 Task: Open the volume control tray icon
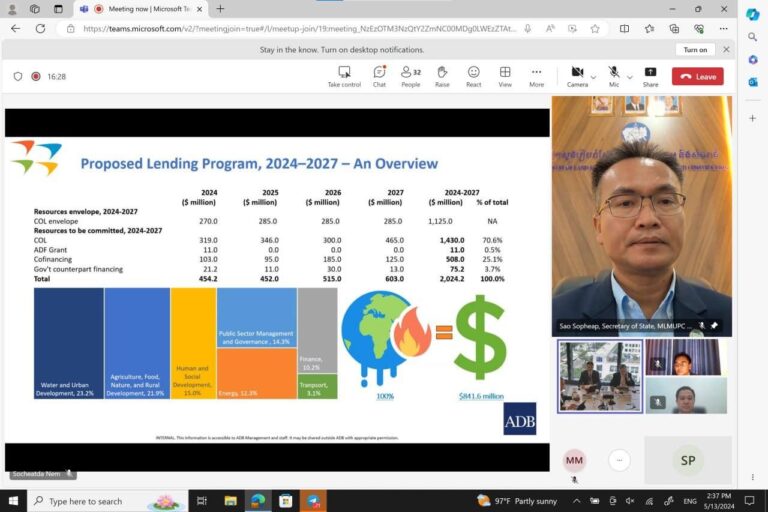pos(630,501)
